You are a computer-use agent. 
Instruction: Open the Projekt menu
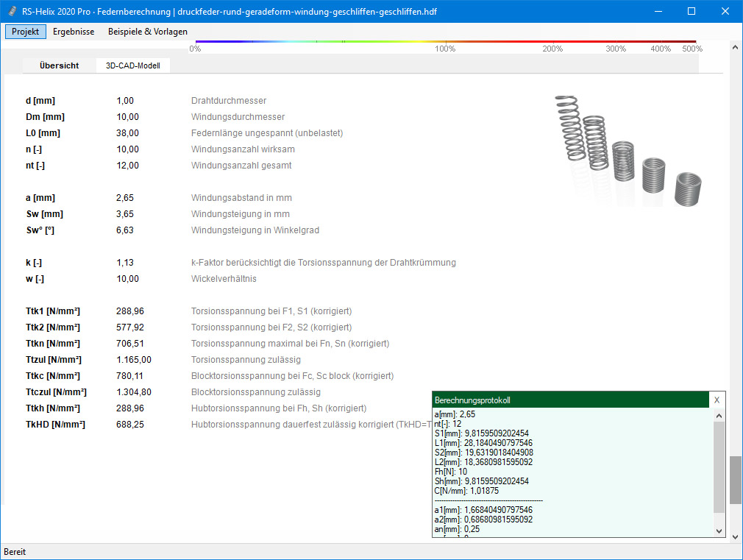[26, 32]
